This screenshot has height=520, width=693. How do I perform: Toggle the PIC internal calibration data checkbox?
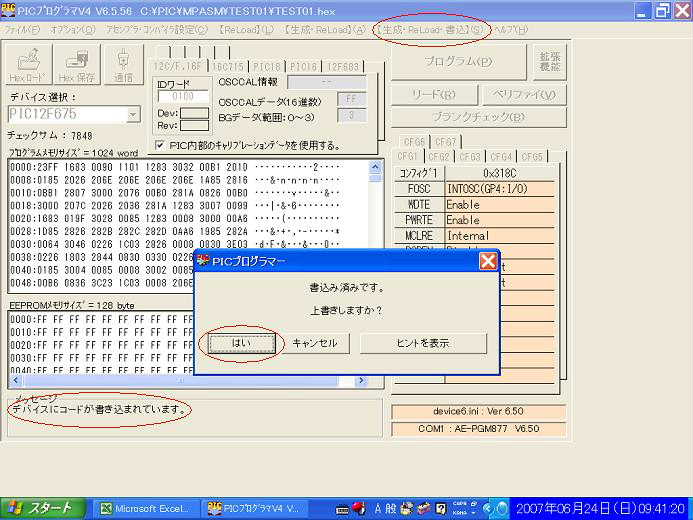click(162, 145)
